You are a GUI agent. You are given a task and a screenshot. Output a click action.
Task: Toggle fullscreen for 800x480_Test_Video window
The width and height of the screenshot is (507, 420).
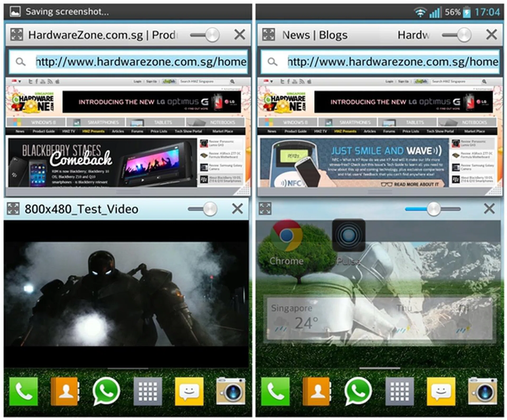tap(13, 209)
